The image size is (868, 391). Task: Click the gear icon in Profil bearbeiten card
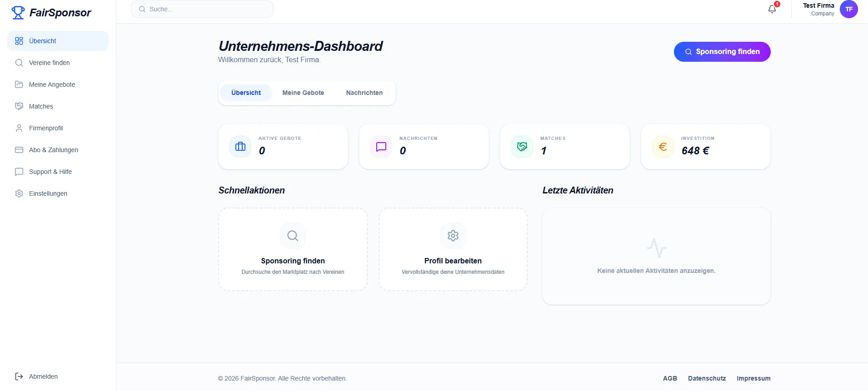[453, 236]
